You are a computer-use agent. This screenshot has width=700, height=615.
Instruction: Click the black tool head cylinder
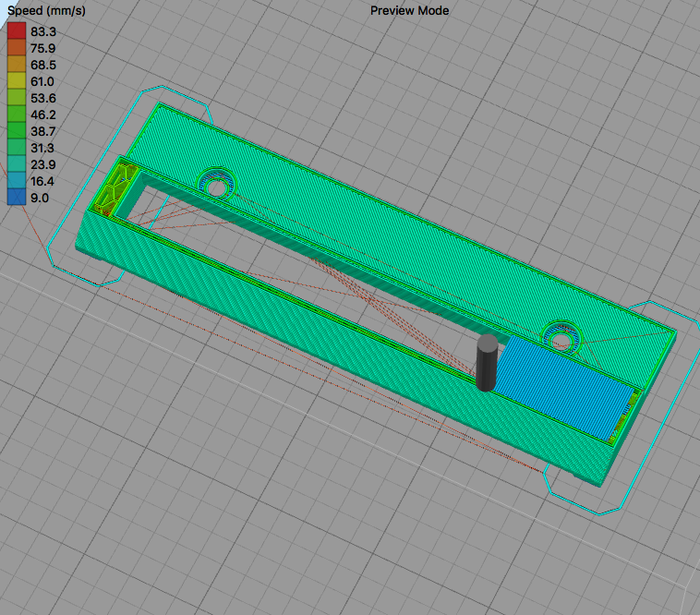[486, 363]
